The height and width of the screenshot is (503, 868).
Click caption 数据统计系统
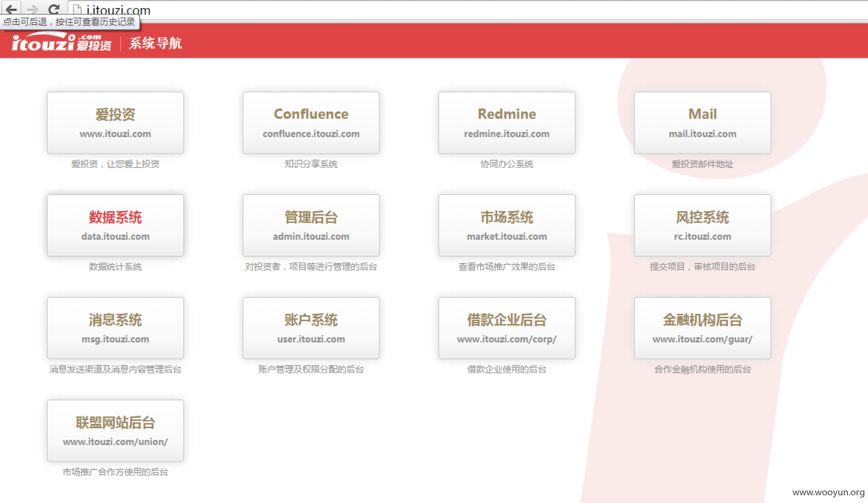pyautogui.click(x=115, y=267)
